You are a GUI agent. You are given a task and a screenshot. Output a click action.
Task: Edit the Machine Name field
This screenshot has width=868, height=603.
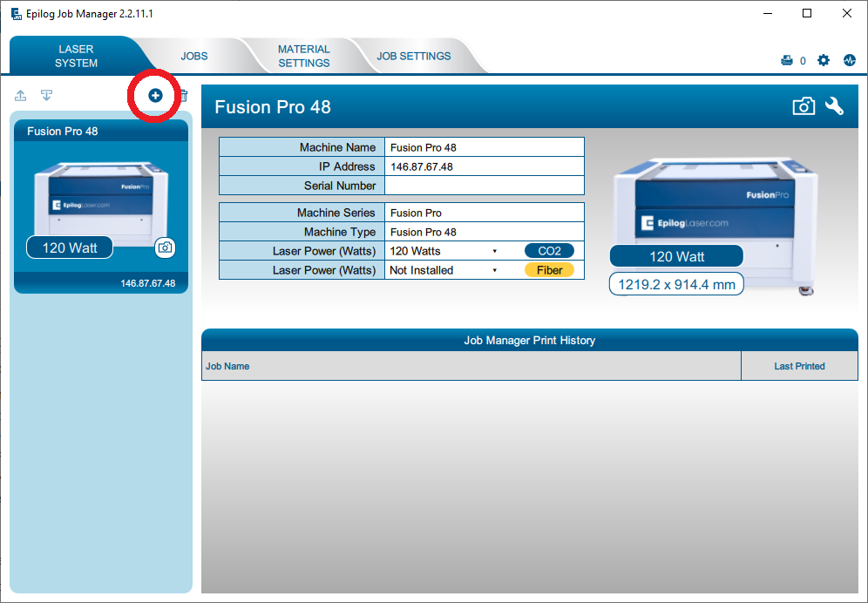click(484, 147)
